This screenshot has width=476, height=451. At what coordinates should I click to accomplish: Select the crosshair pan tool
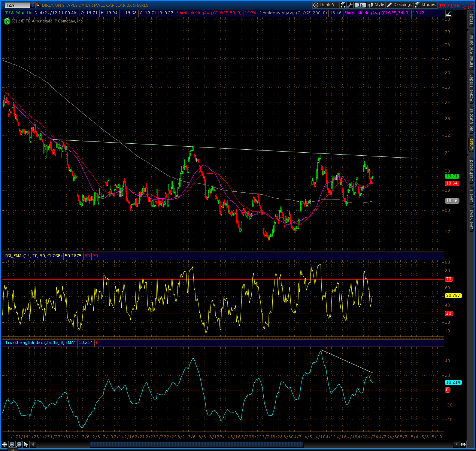(x=4, y=444)
